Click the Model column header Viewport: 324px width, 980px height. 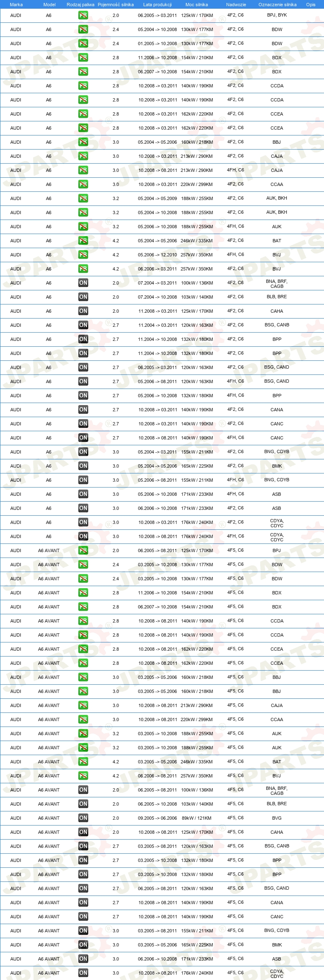point(49,5)
